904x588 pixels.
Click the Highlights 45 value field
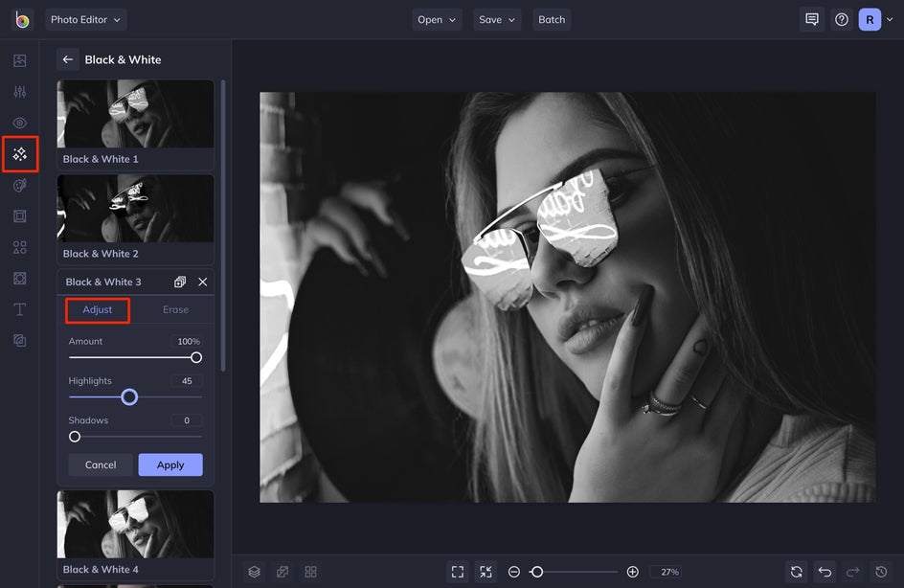pyautogui.click(x=187, y=381)
